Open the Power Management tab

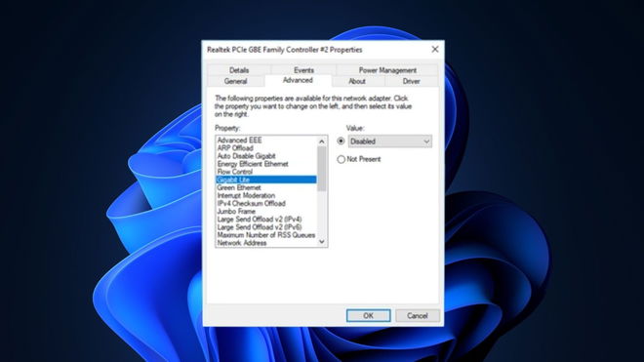pyautogui.click(x=387, y=70)
